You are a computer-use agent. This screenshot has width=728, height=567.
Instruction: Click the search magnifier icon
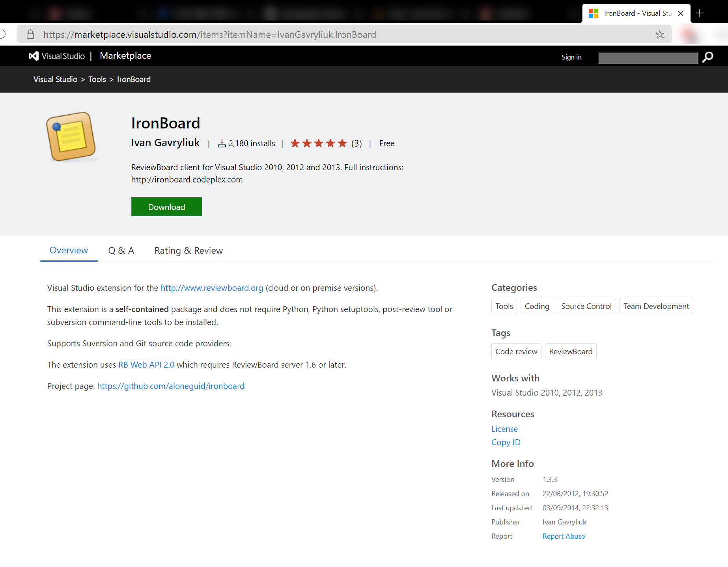coord(708,57)
